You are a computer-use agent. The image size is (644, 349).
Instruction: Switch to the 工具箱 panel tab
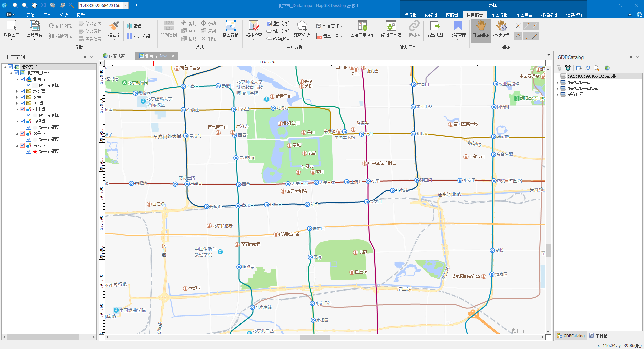click(x=599, y=336)
